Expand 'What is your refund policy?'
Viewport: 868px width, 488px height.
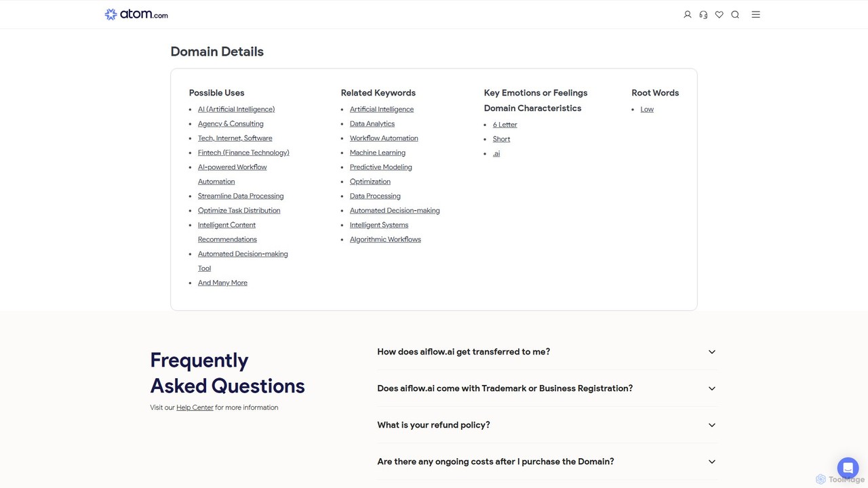pos(547,425)
